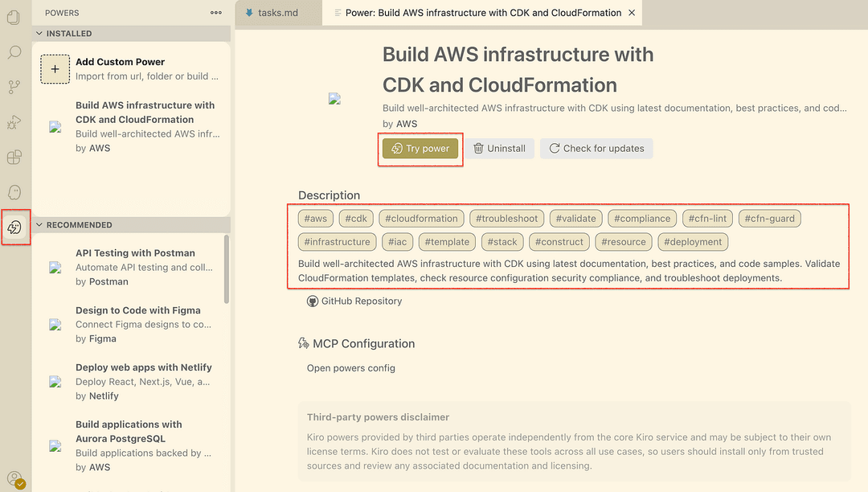This screenshot has width=868, height=492.
Task: Click the #deployment tag
Action: [x=693, y=242]
